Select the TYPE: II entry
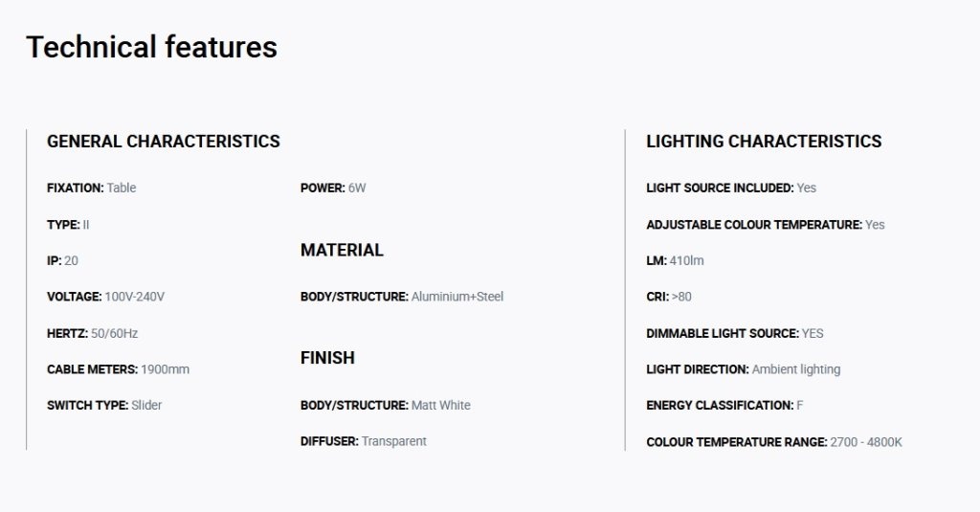This screenshot has height=512, width=980. coord(68,225)
